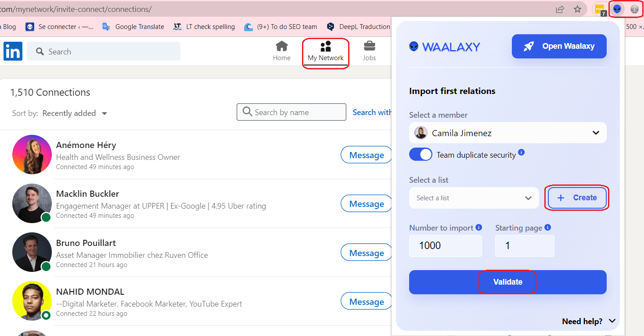Viewport: 644px width, 336px height.
Task: Open the LT check spelling bookmark
Action: pos(204,27)
